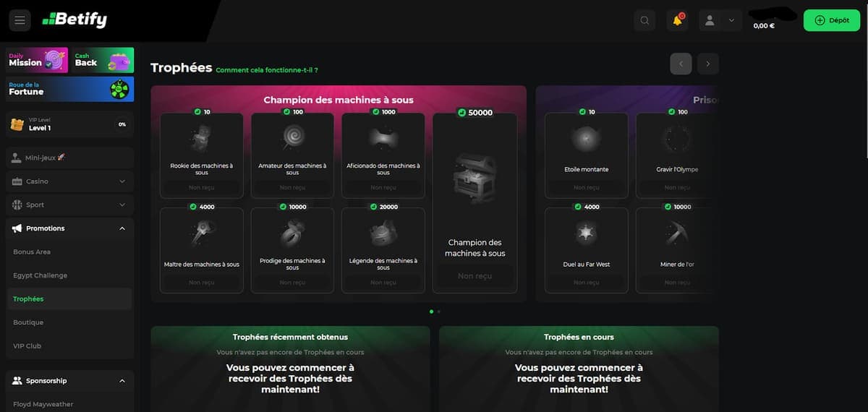Open 'Comment cela fonctionne-t-il ?' link
This screenshot has height=412, width=868.
267,70
